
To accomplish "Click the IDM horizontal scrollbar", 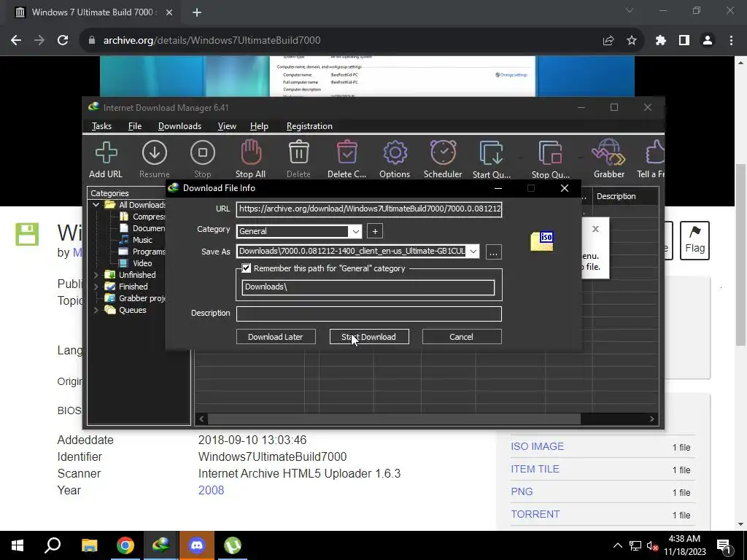I will coord(394,419).
